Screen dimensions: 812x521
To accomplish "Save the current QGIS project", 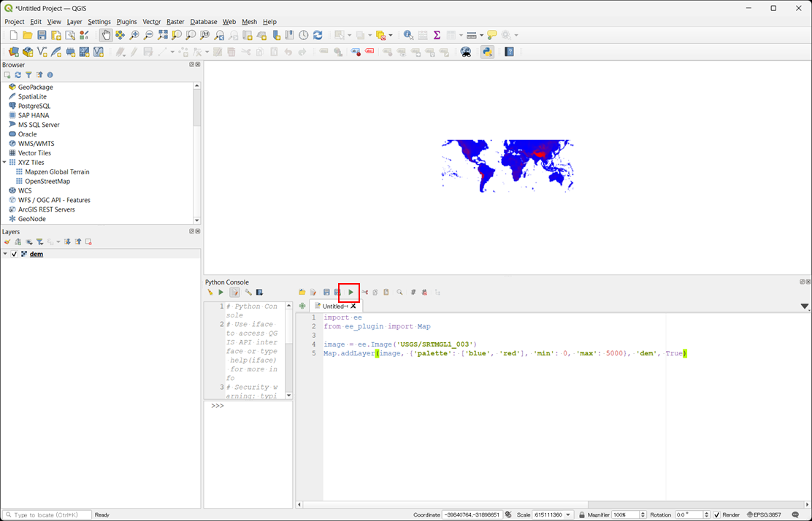I will (x=42, y=34).
